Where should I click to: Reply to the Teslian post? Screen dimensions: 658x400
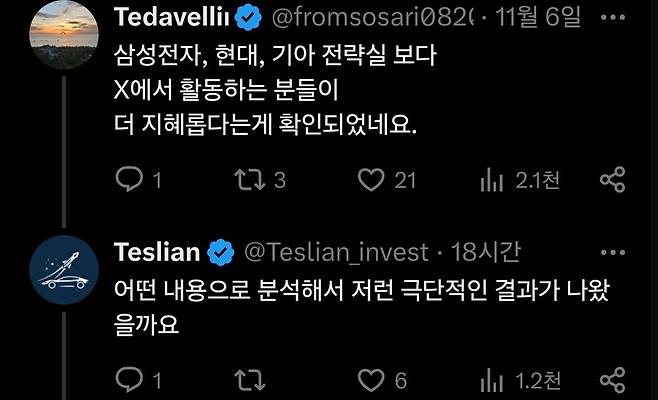130,380
